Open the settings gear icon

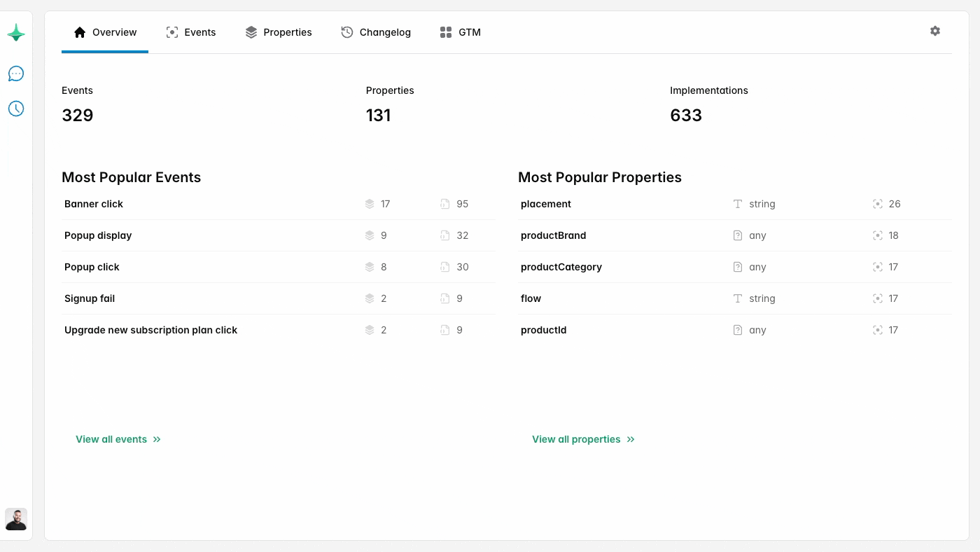coord(935,31)
